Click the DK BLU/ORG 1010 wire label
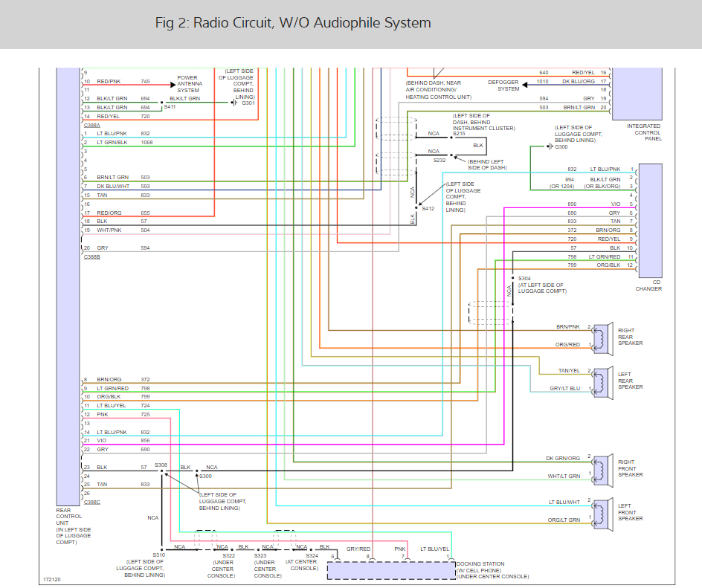Image resolution: width=702 pixels, height=588 pixels. pos(565,82)
